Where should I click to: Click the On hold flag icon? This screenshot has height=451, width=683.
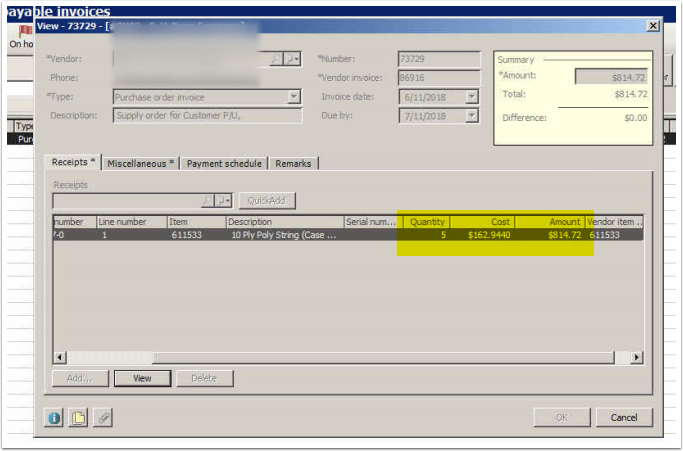point(25,31)
